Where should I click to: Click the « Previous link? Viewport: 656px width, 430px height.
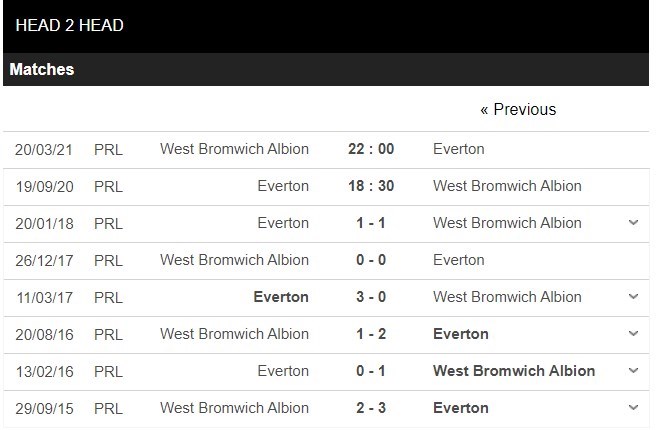[518, 110]
